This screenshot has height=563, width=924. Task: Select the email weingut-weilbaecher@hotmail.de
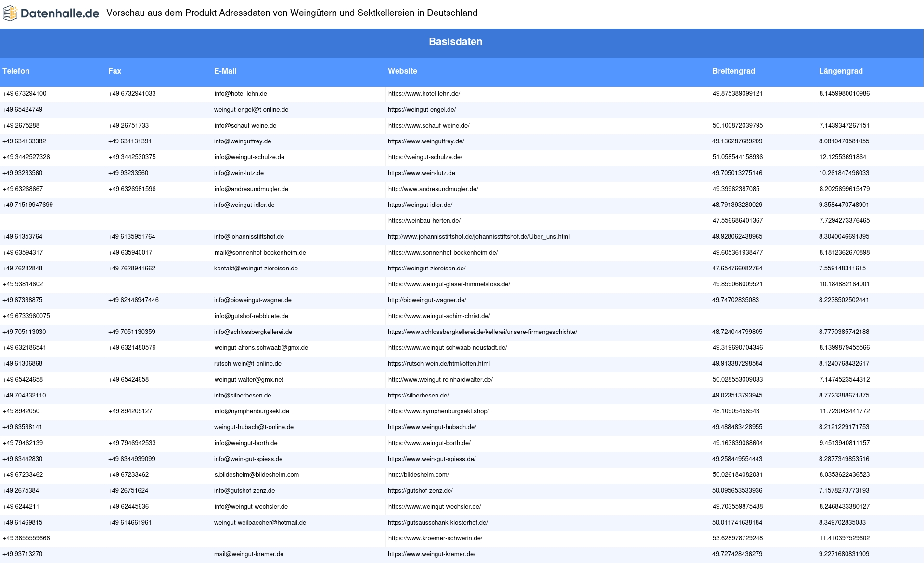(x=260, y=523)
